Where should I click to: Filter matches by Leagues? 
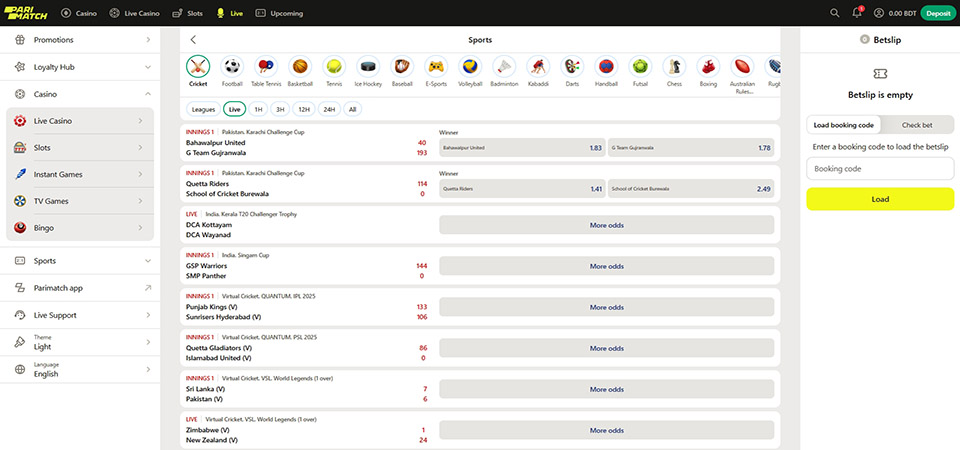(x=203, y=110)
